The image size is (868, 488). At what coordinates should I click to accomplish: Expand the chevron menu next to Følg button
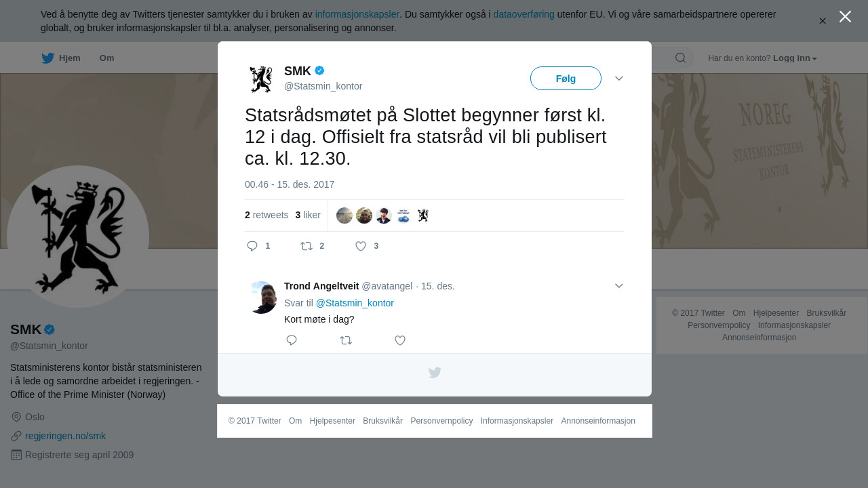pos(619,79)
